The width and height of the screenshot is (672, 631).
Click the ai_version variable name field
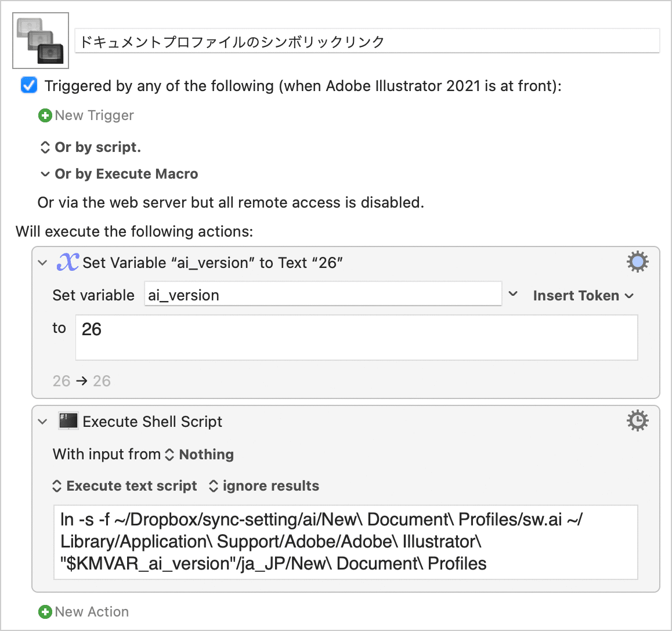click(x=323, y=294)
